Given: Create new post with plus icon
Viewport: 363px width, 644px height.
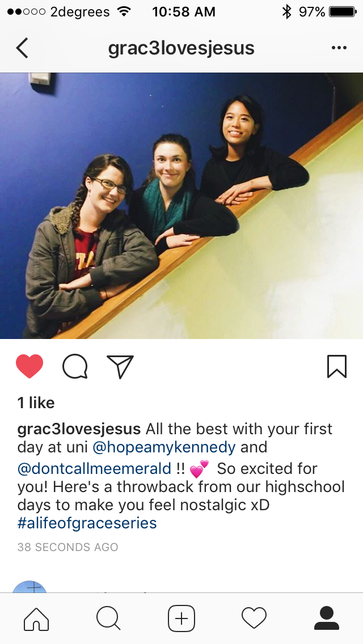Looking at the screenshot, I should click(181, 618).
